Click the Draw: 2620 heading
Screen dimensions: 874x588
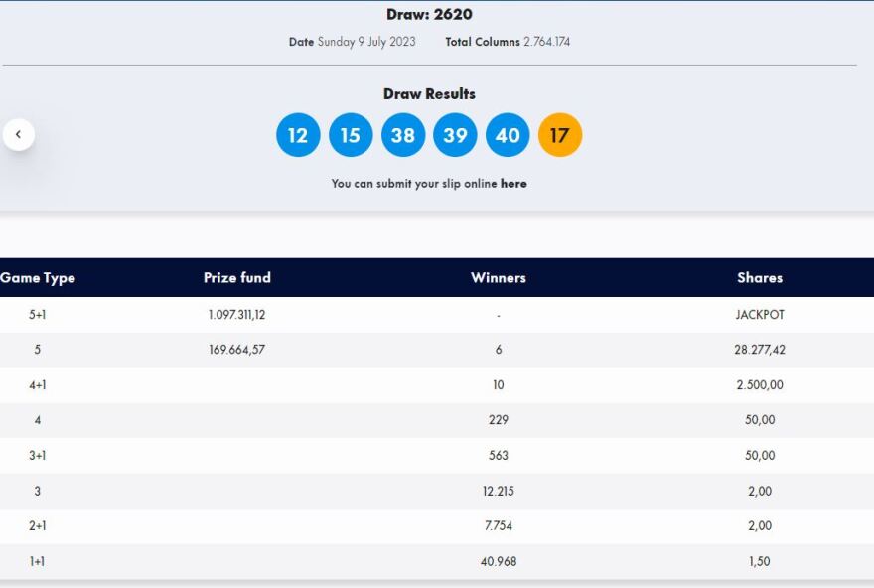tap(429, 15)
